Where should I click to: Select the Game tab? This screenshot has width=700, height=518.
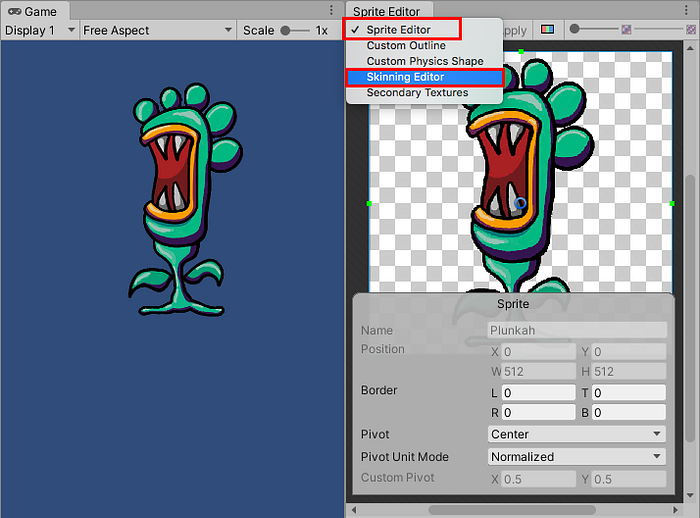tap(33, 11)
